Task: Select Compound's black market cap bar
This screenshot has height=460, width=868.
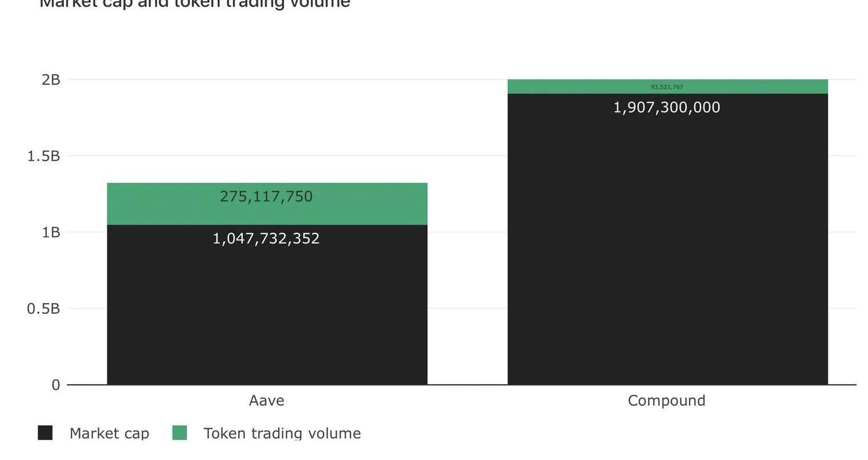Action: [x=668, y=239]
